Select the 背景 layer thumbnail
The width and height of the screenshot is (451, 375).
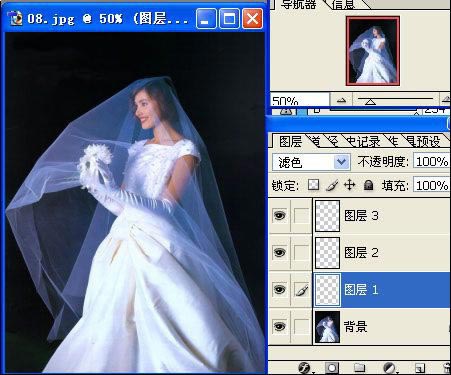click(x=327, y=327)
